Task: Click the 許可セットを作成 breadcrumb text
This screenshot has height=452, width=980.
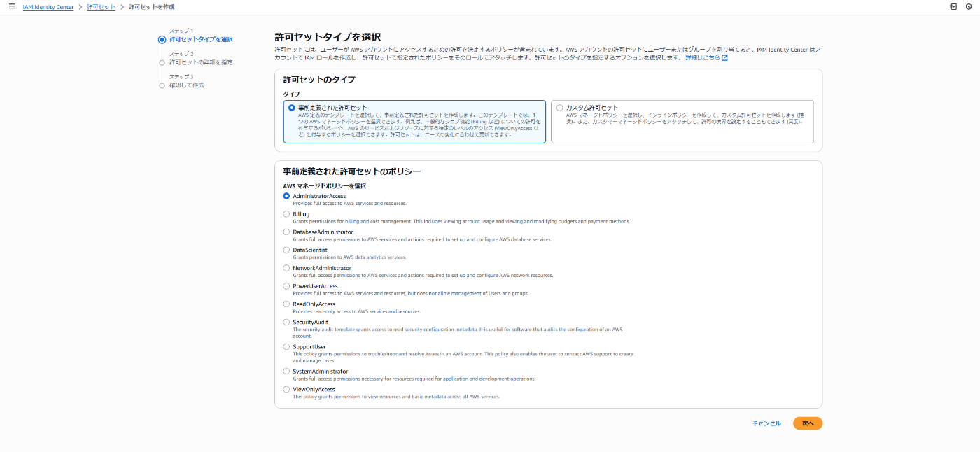Action: [x=152, y=7]
